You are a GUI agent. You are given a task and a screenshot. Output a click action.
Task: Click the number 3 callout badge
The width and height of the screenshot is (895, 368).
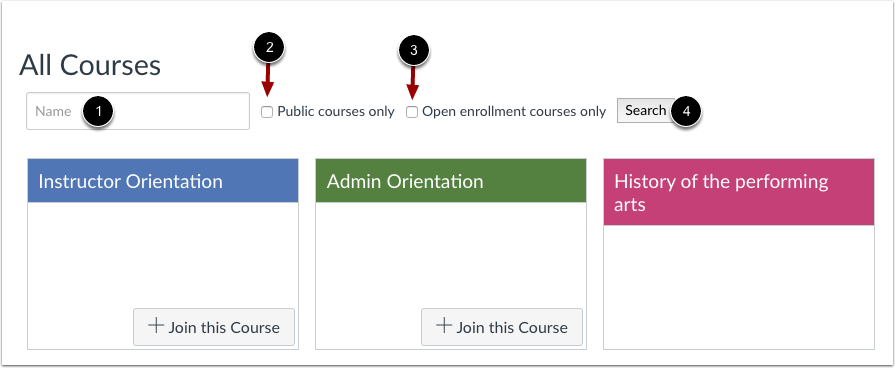point(414,50)
